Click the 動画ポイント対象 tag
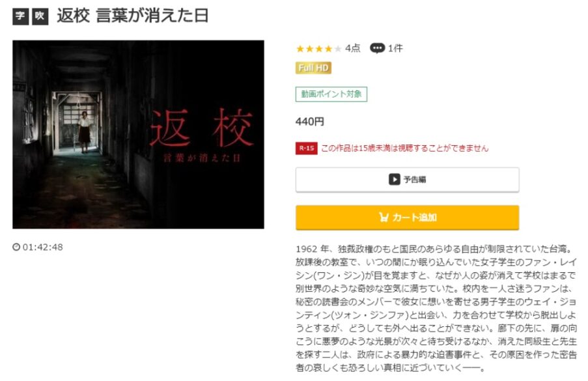588x381 pixels. [331, 94]
